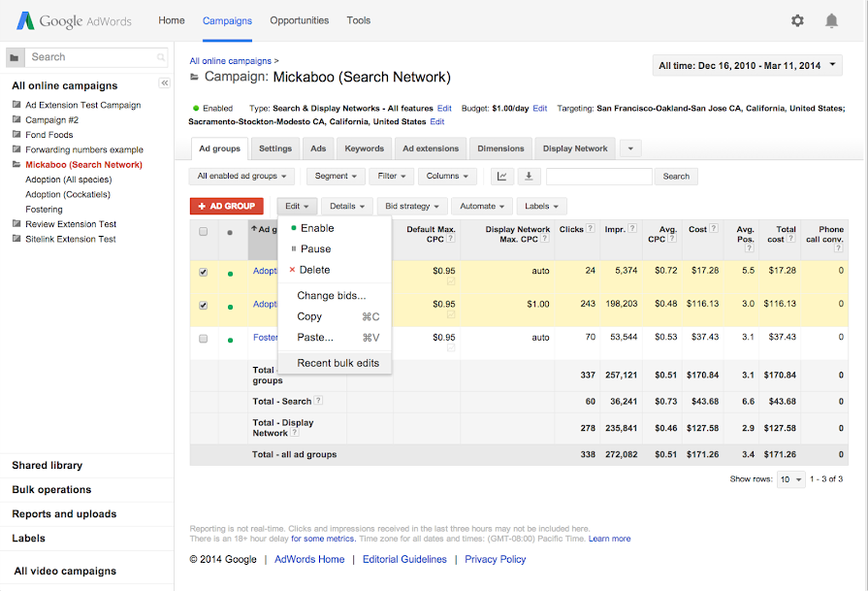Viewport: 868px width, 591px height.
Task: Open the Show rows dropdown
Action: click(791, 479)
